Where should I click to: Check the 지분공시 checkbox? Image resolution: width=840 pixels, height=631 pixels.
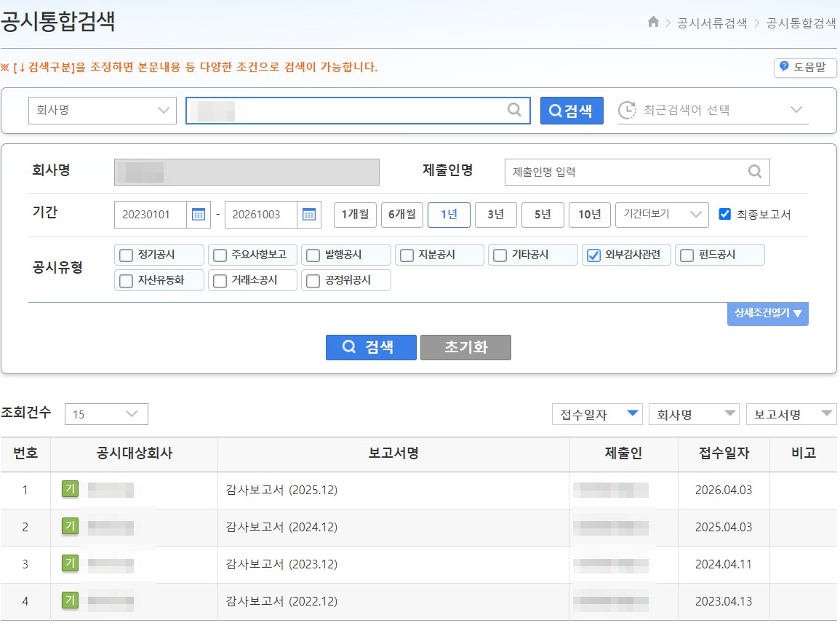(x=407, y=255)
